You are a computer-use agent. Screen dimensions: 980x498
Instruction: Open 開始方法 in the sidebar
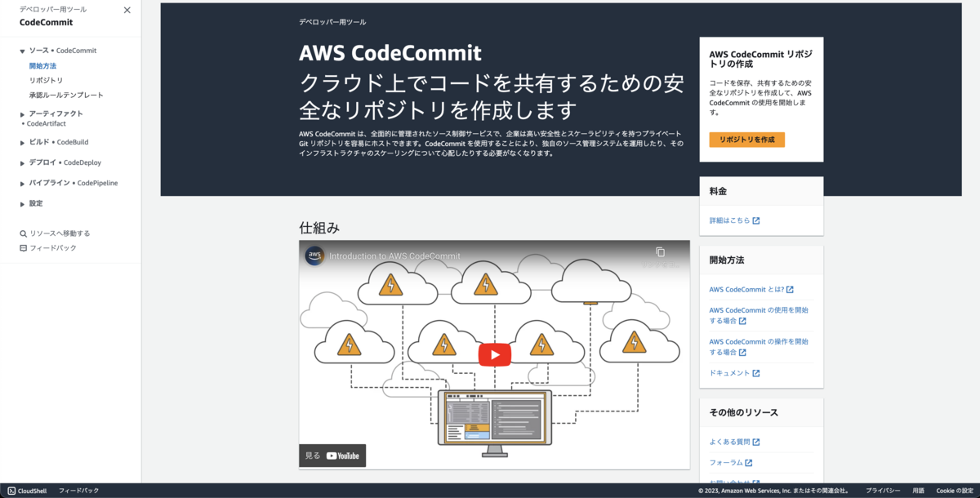42,65
